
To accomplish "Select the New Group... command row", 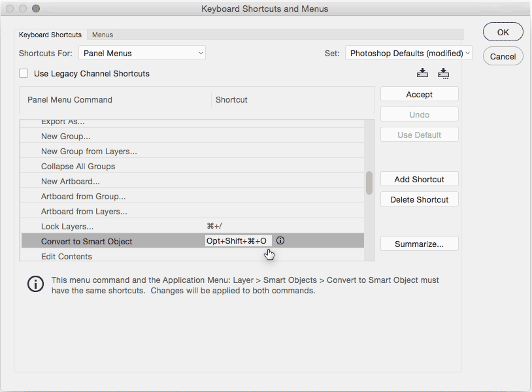I will (x=192, y=136).
